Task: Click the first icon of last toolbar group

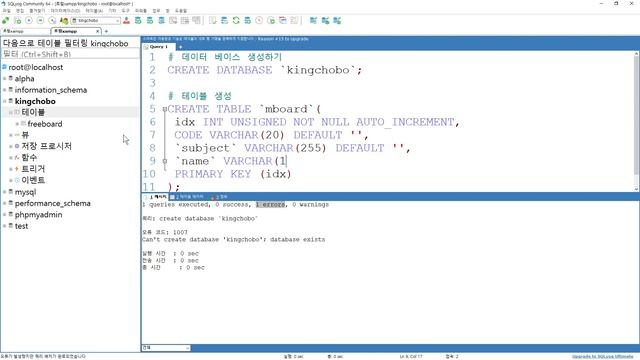Action: click(x=313, y=20)
